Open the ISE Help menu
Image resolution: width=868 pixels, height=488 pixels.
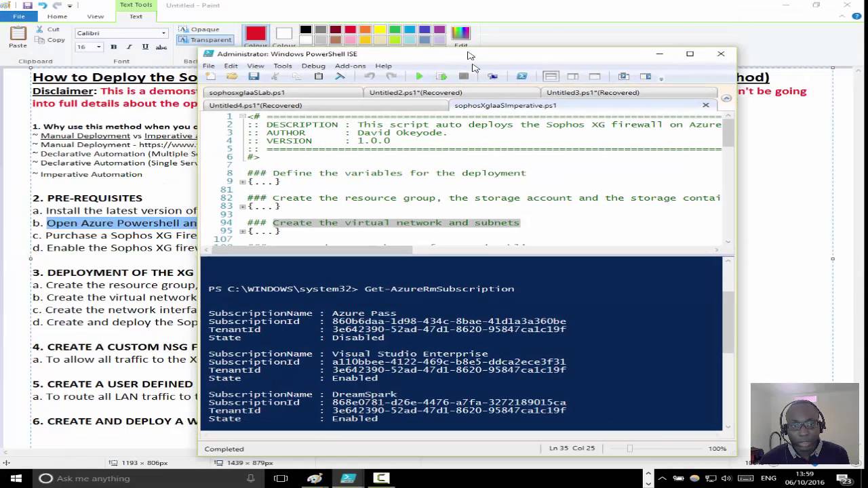pos(383,66)
